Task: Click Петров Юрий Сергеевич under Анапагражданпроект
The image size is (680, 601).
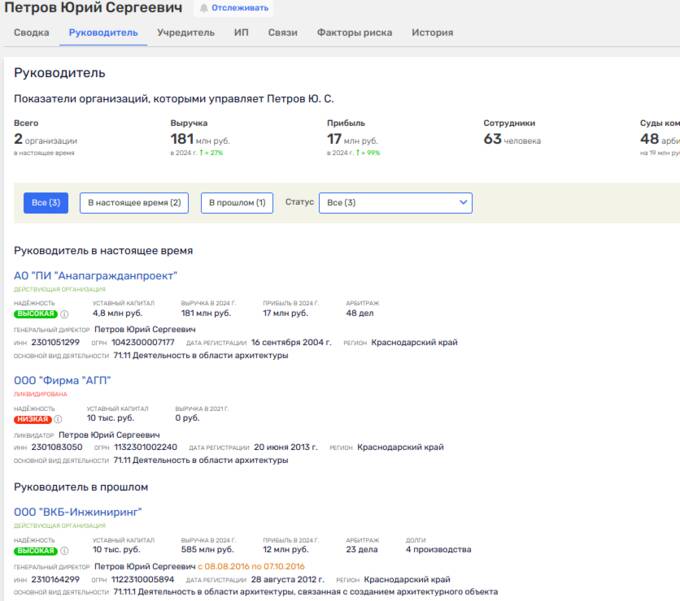Action: tap(145, 330)
